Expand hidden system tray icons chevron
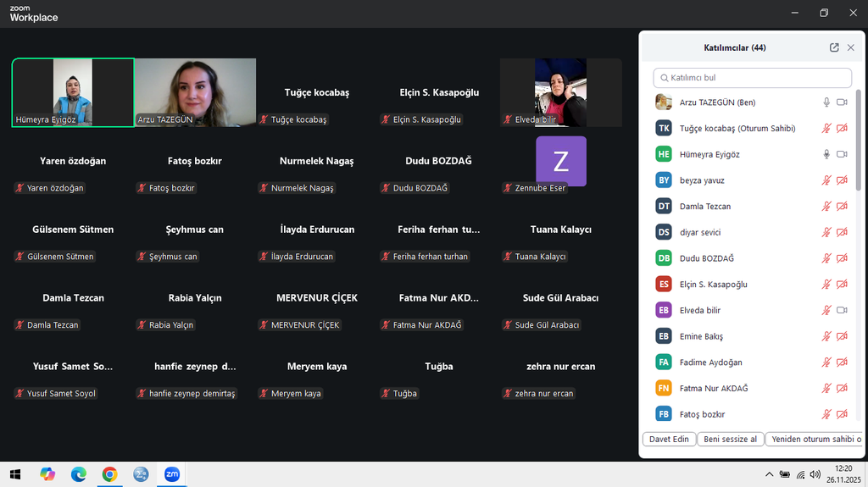 coord(769,474)
